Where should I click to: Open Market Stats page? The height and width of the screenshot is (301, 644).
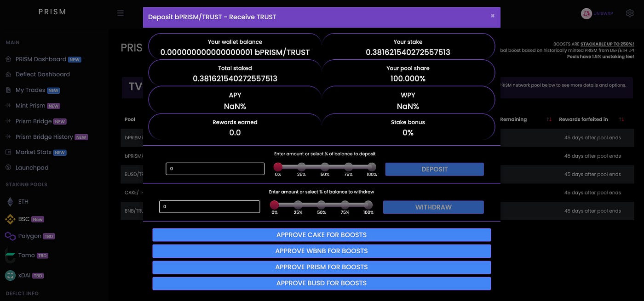pos(34,152)
